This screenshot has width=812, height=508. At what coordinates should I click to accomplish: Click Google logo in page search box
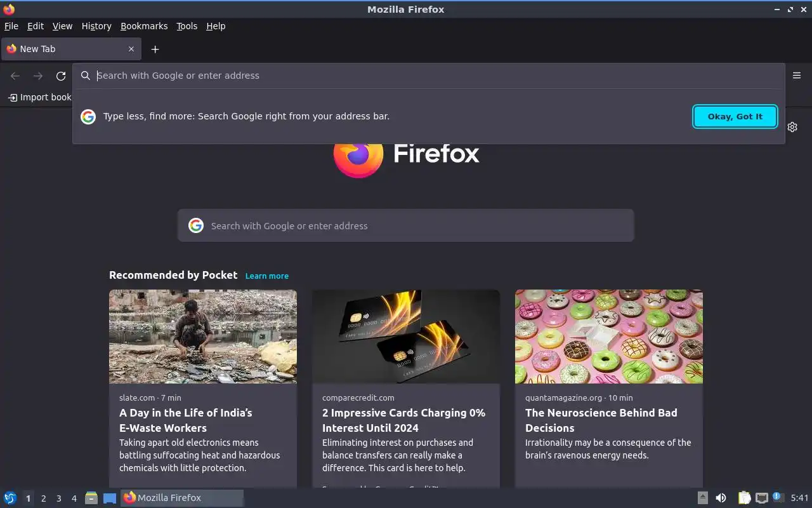click(196, 225)
